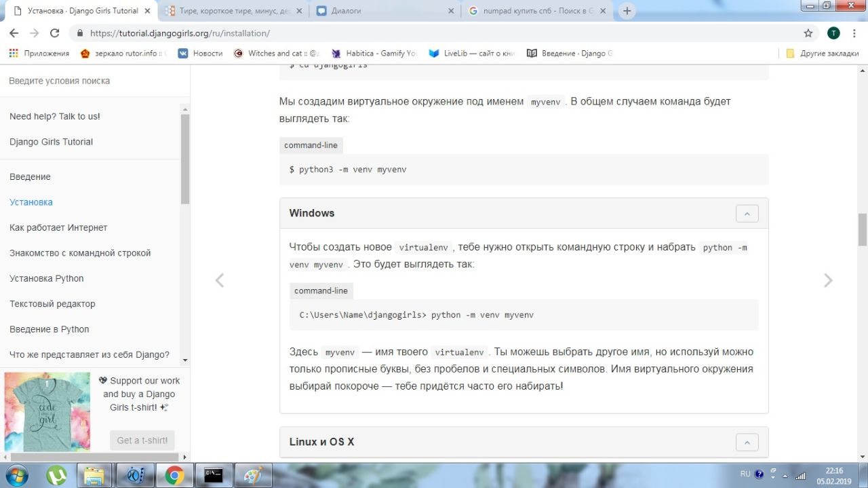Switch to the Диалоги tab

(385, 11)
